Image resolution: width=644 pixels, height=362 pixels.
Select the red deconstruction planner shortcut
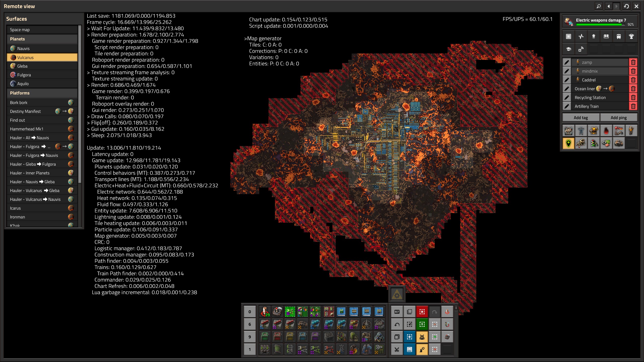(422, 312)
